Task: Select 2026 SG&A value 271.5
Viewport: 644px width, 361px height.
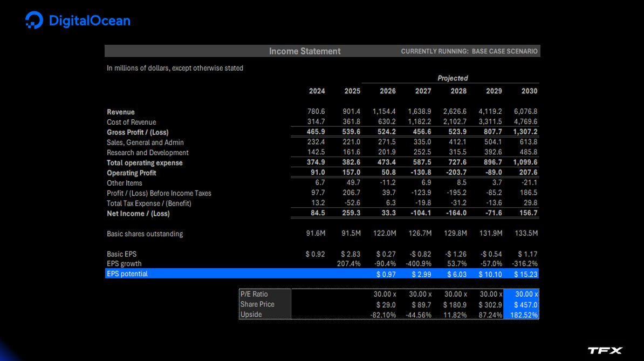Action: pos(387,142)
